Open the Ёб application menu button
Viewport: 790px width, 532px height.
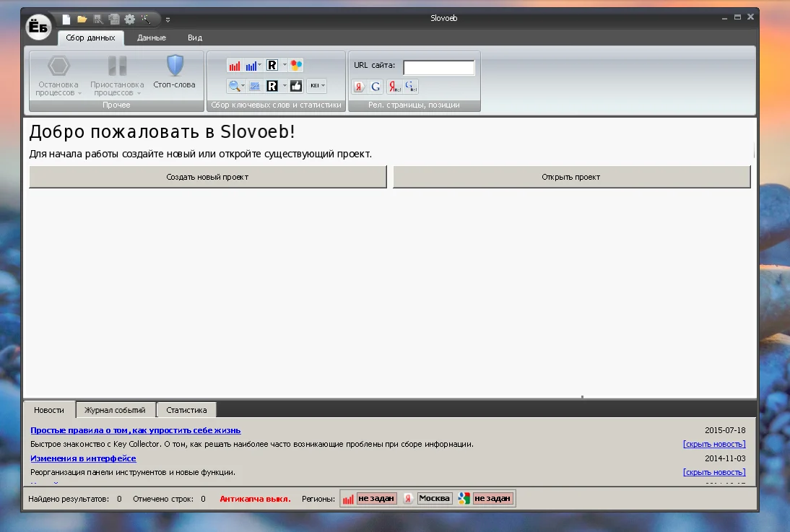pyautogui.click(x=38, y=26)
